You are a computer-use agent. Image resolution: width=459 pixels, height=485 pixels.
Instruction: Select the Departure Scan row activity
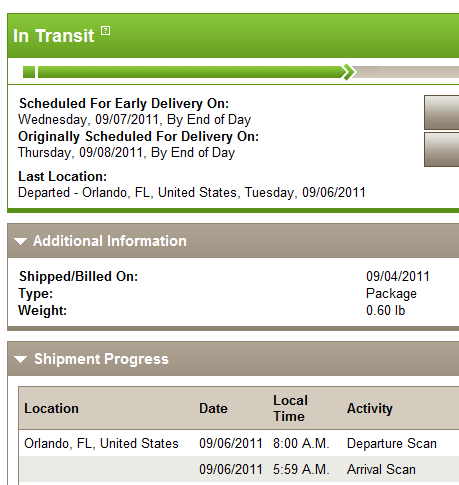click(392, 444)
